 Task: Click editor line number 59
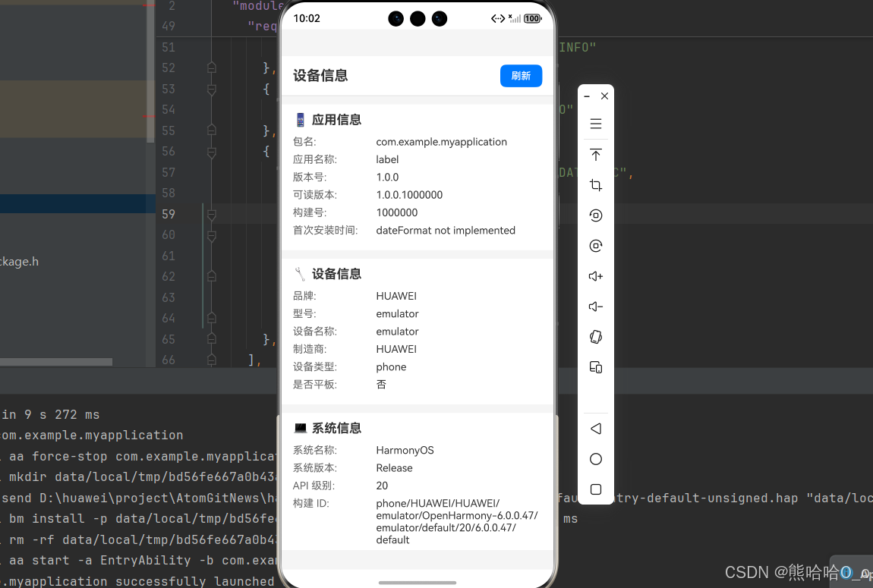(x=168, y=214)
